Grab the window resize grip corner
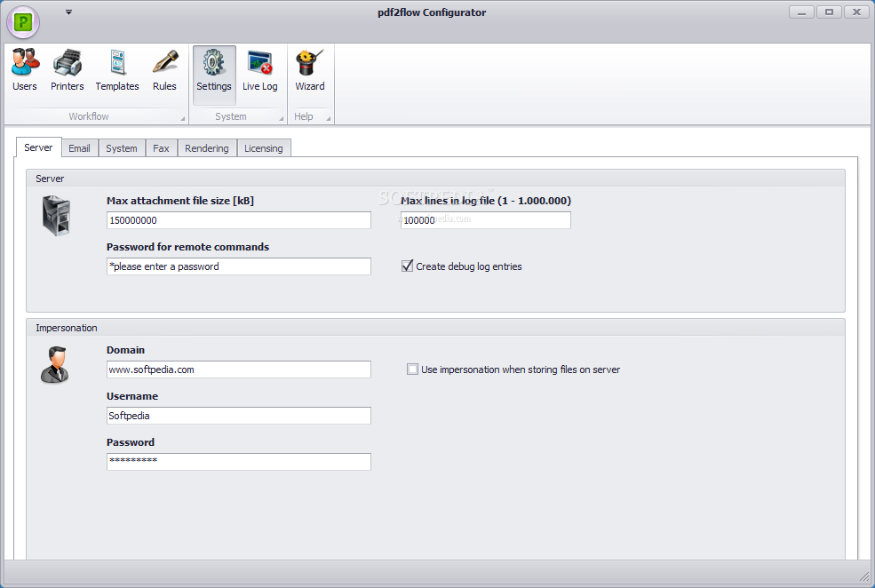The width and height of the screenshot is (875, 588). pos(864,576)
